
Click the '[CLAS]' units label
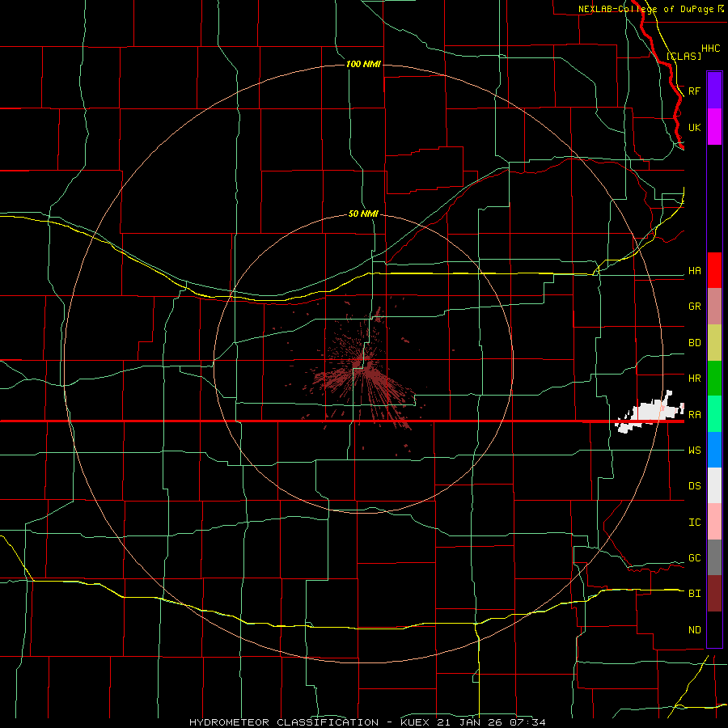point(684,56)
